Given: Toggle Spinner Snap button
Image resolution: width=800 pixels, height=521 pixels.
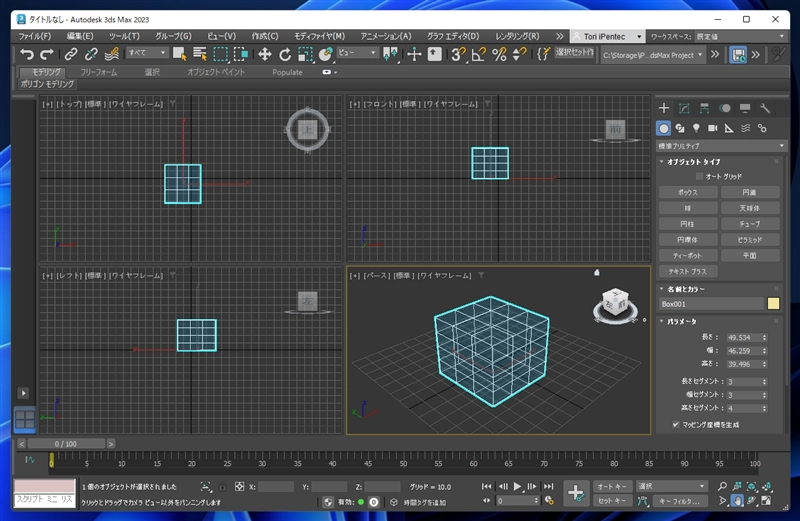Looking at the screenshot, I should [519, 54].
